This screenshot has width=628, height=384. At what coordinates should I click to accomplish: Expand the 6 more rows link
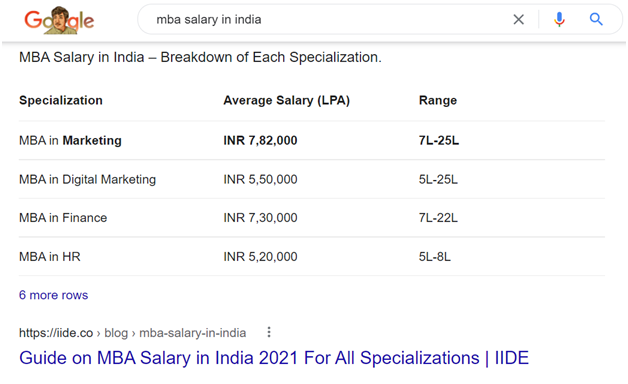coord(54,295)
